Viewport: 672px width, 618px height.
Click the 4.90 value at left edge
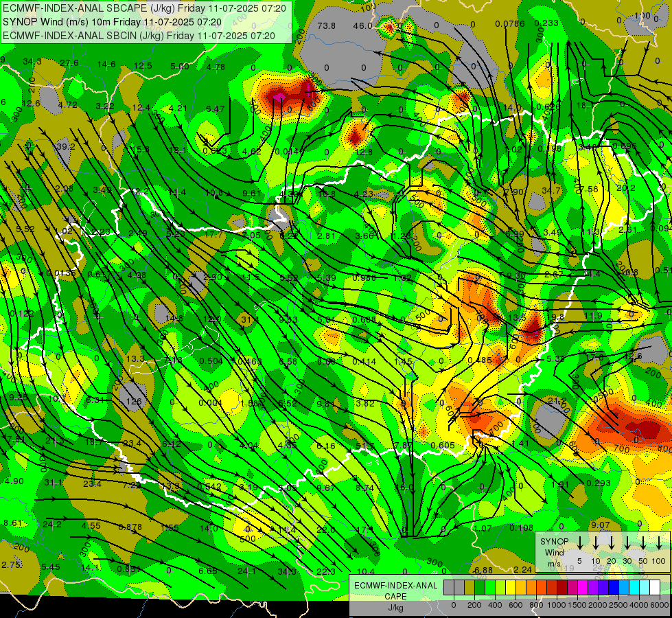(14, 481)
